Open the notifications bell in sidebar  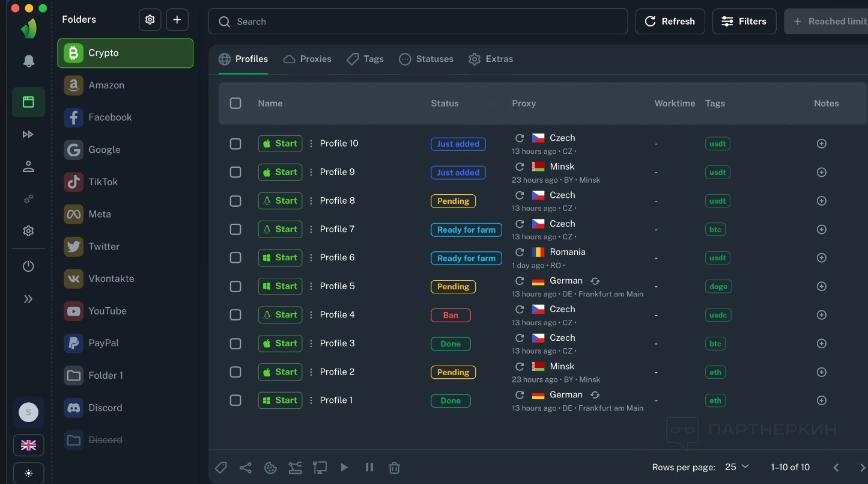click(28, 61)
